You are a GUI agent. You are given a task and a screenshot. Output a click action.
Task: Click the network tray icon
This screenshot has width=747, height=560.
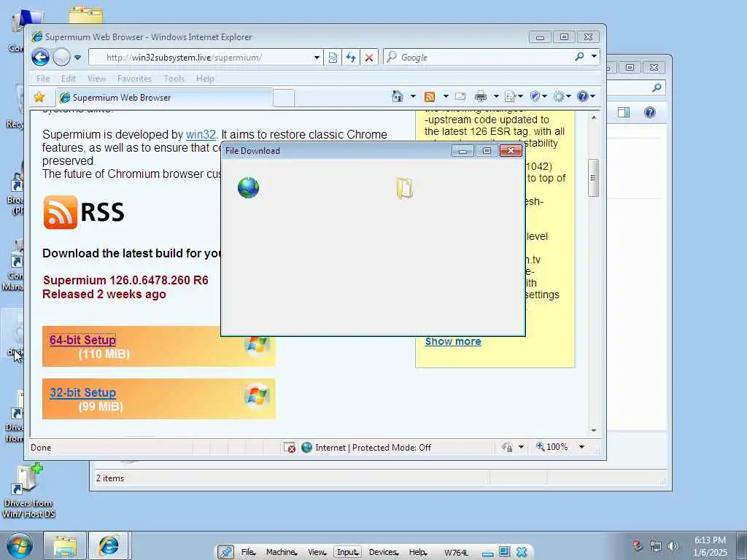656,546
